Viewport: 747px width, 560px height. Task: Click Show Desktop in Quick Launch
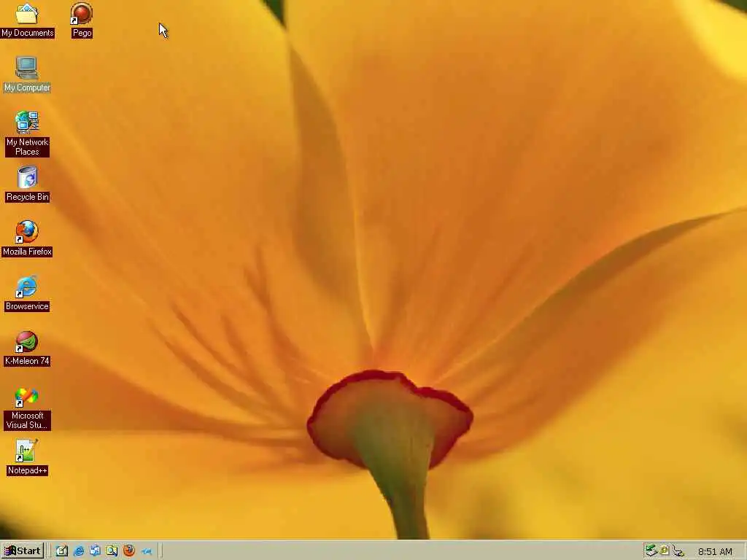coord(62,551)
